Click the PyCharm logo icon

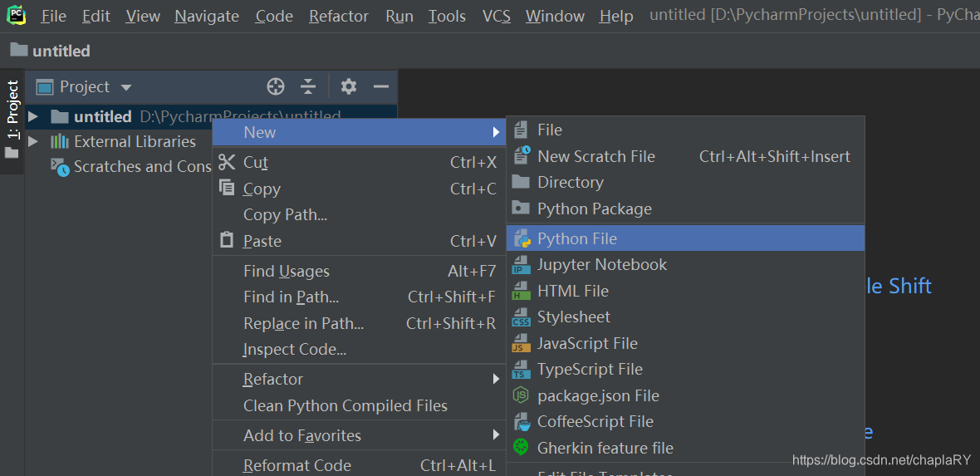17,14
